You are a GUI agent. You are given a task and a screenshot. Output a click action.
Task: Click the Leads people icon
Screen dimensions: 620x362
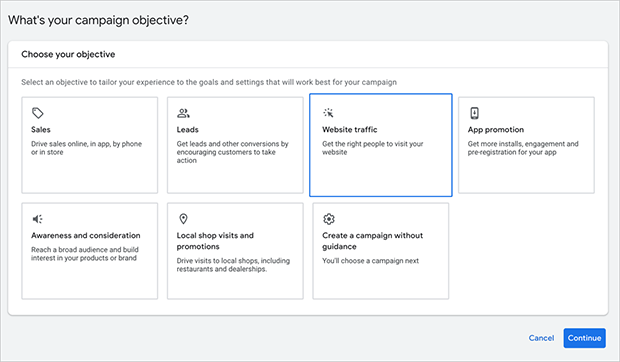pos(183,113)
